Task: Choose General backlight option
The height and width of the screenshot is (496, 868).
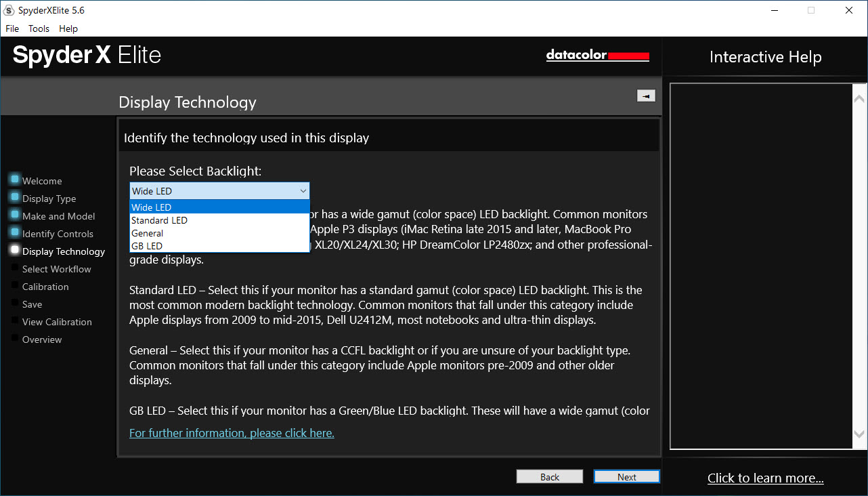Action: tap(219, 233)
